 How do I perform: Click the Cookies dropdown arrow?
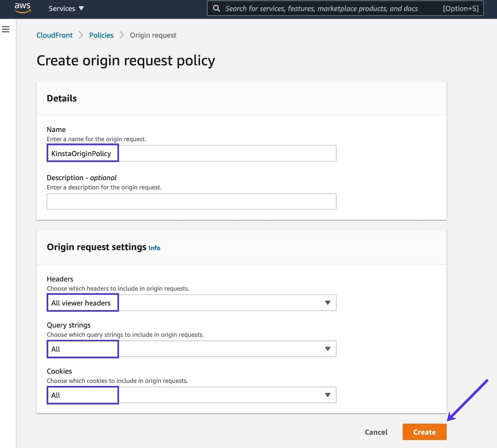(327, 395)
